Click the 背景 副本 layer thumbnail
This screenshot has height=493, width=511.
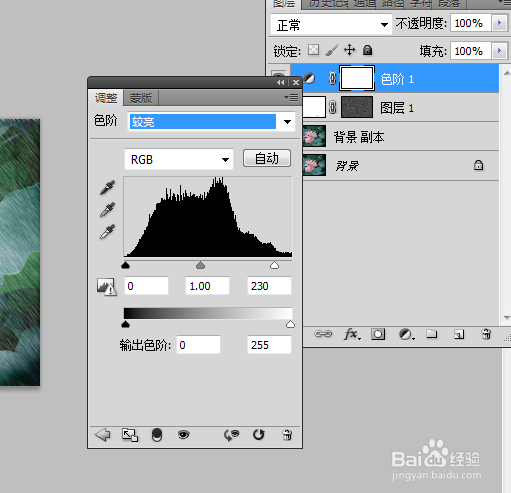pos(314,136)
